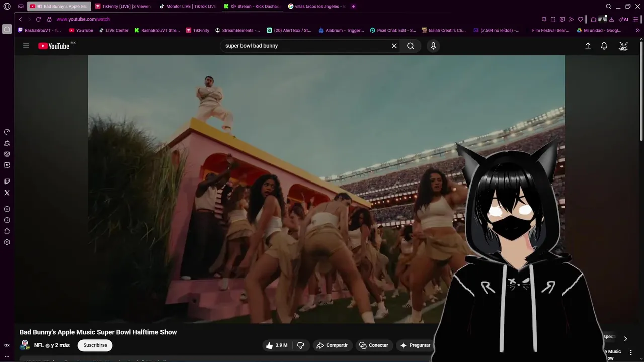Like the video (3.9 M)

click(276, 345)
